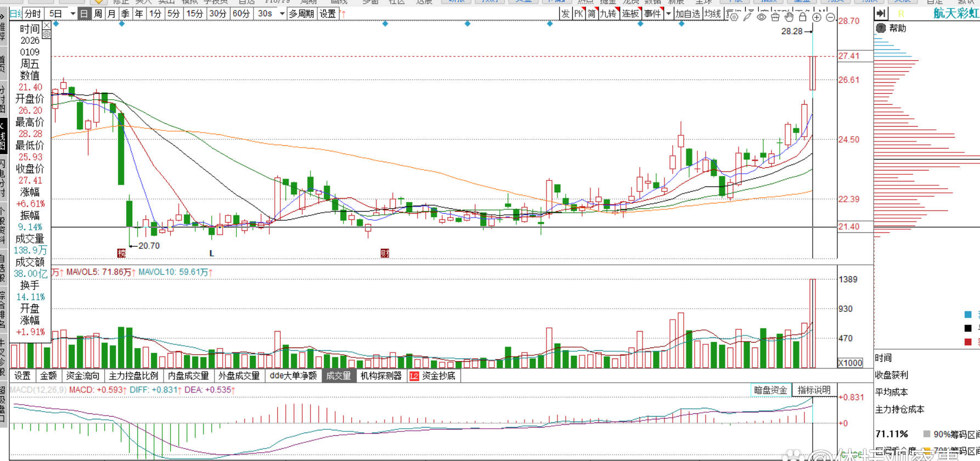Toggle the 暗盘资金 option
Image resolution: width=980 pixels, height=461 pixels.
click(x=770, y=390)
